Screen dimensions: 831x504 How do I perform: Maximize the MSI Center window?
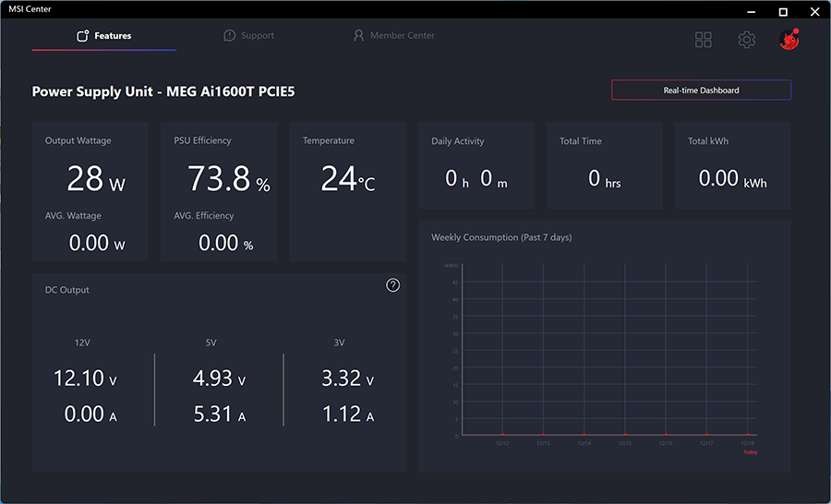(x=783, y=12)
